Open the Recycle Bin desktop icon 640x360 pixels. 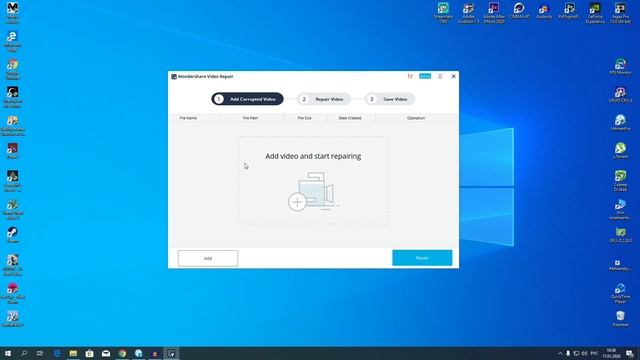click(x=620, y=318)
